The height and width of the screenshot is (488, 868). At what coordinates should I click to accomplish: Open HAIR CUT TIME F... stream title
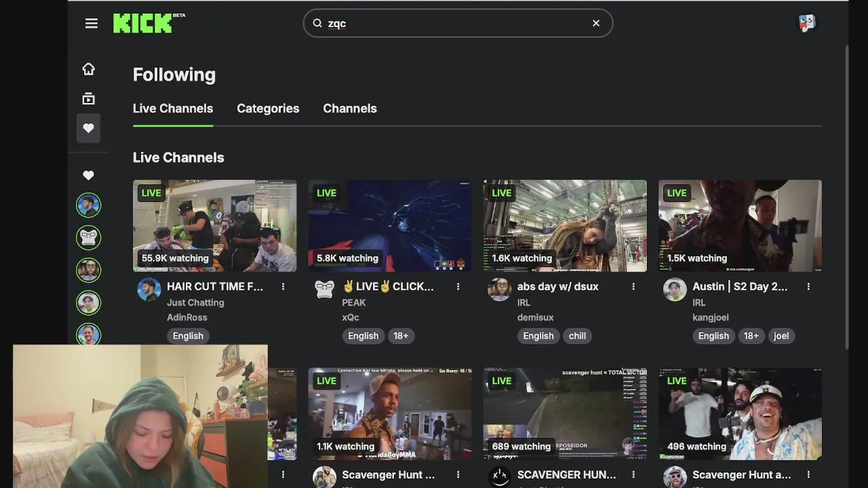pos(215,287)
